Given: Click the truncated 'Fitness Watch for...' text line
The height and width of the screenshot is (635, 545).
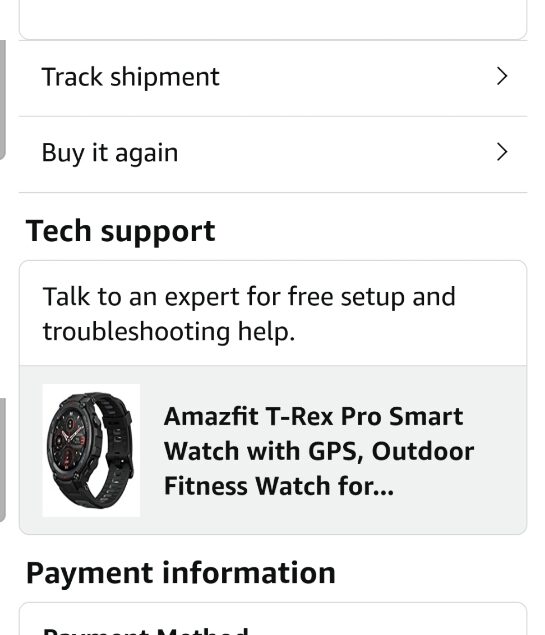Looking at the screenshot, I should pyautogui.click(x=279, y=486).
